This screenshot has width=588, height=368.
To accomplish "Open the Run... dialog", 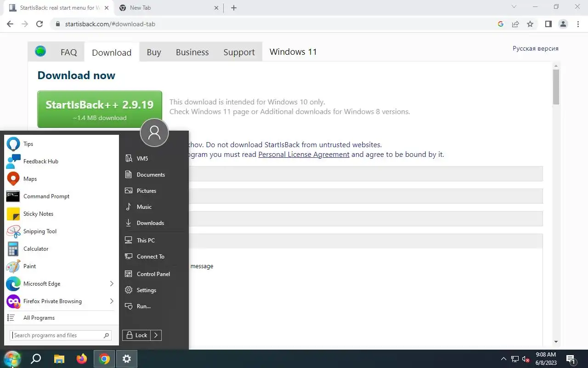I will [x=154, y=306].
